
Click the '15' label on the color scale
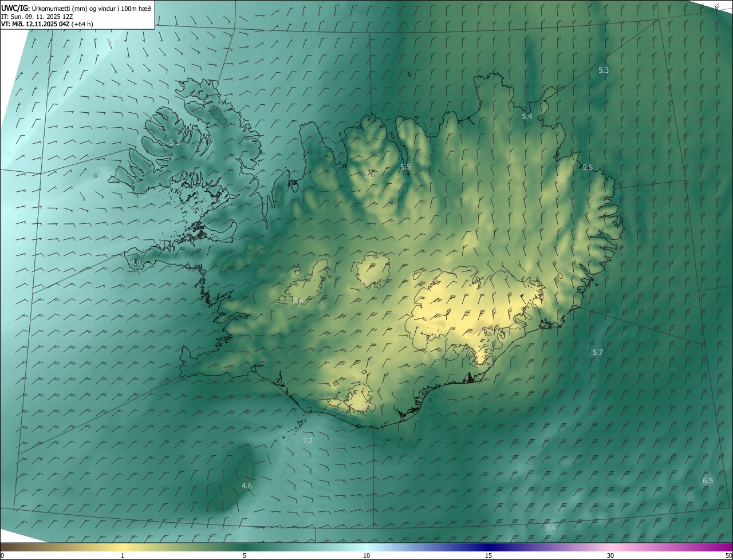[488, 556]
